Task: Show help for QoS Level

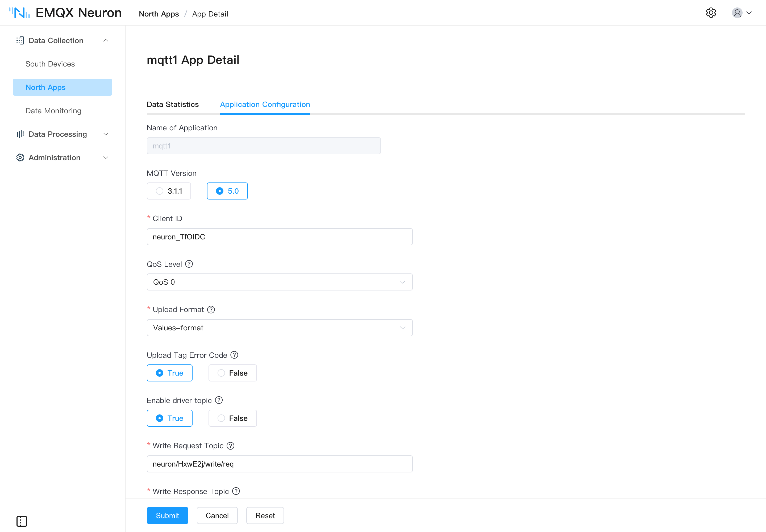Action: coord(189,264)
